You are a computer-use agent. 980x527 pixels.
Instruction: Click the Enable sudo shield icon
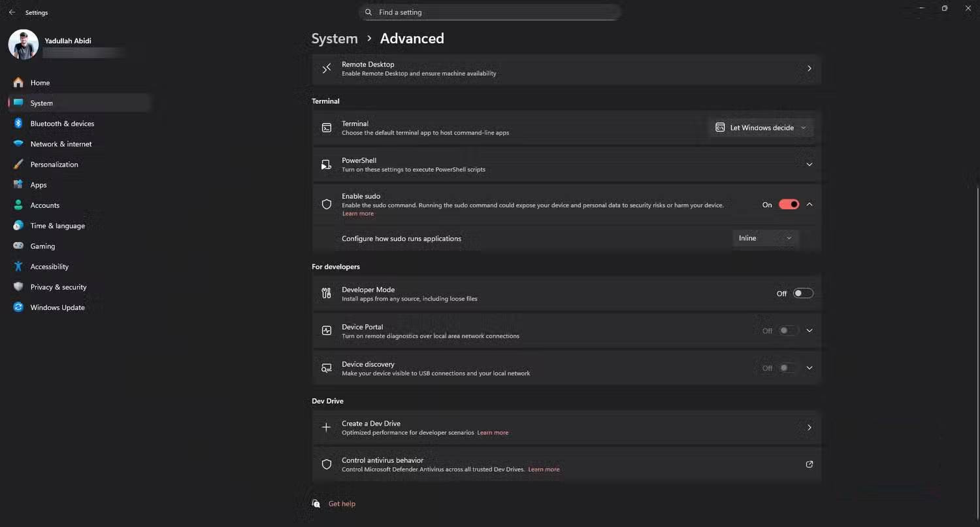click(327, 205)
